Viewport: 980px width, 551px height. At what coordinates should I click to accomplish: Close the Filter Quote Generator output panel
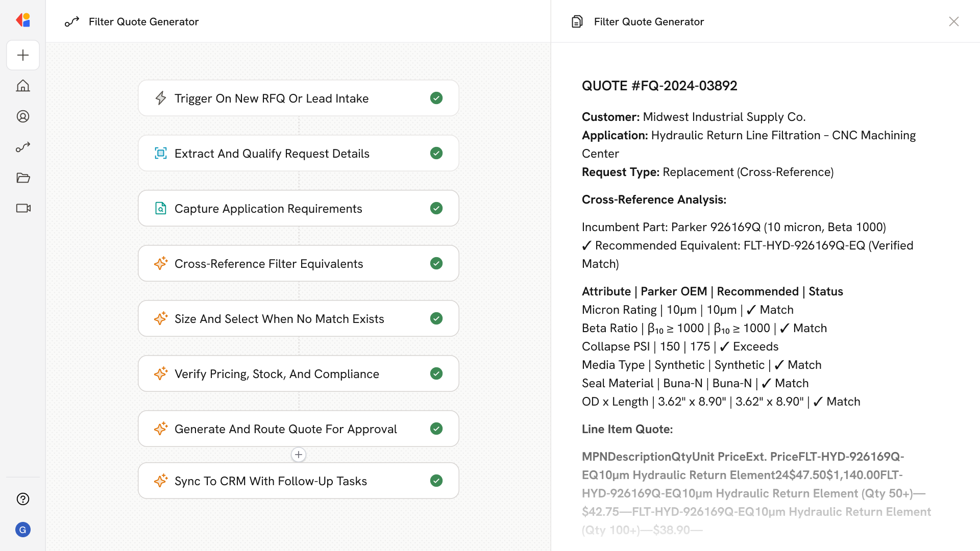[953, 21]
